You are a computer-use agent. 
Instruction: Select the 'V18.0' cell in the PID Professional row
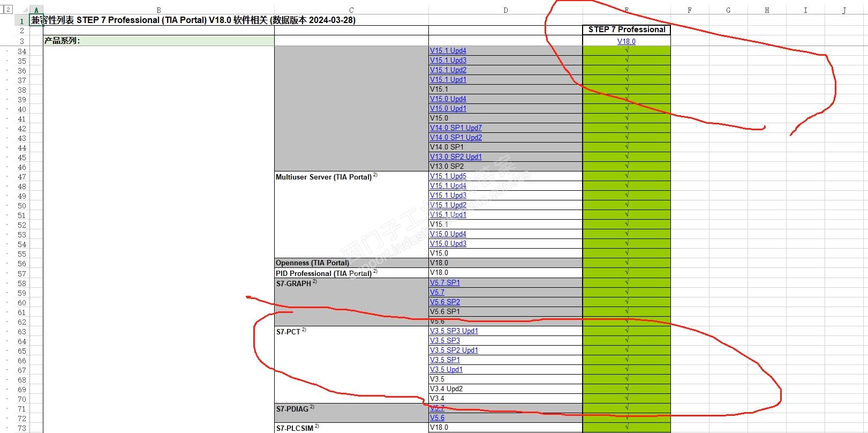(505, 273)
